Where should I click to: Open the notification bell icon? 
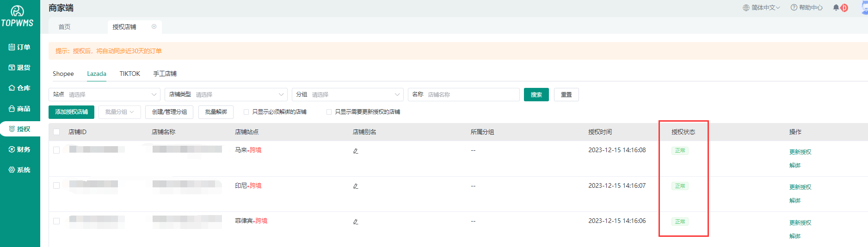[836, 7]
